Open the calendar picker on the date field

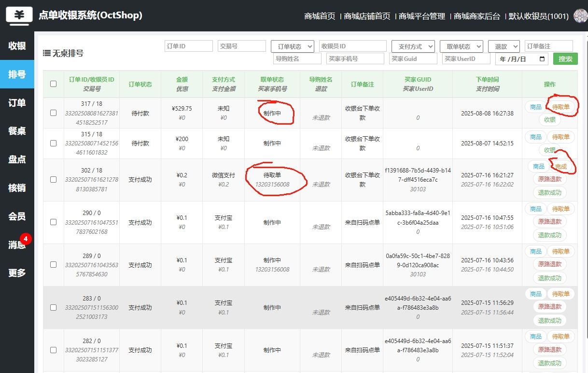[543, 59]
